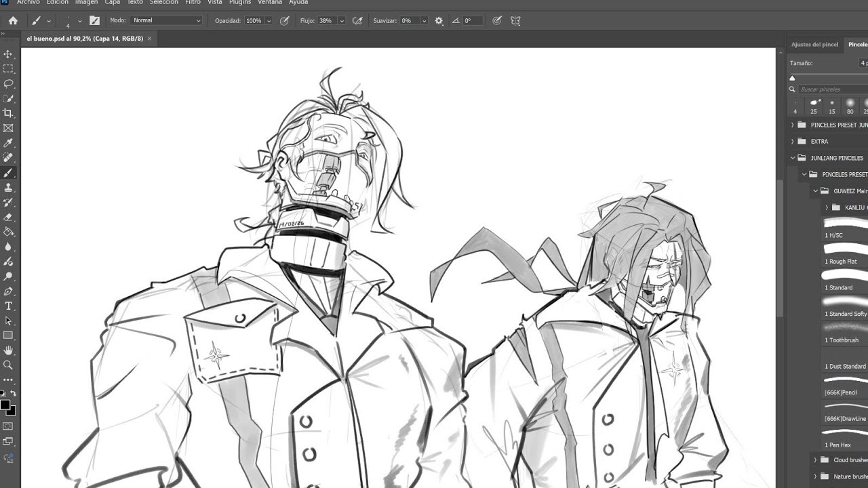Click the Home icon in options bar
The width and height of the screenshot is (868, 488).
13,20
